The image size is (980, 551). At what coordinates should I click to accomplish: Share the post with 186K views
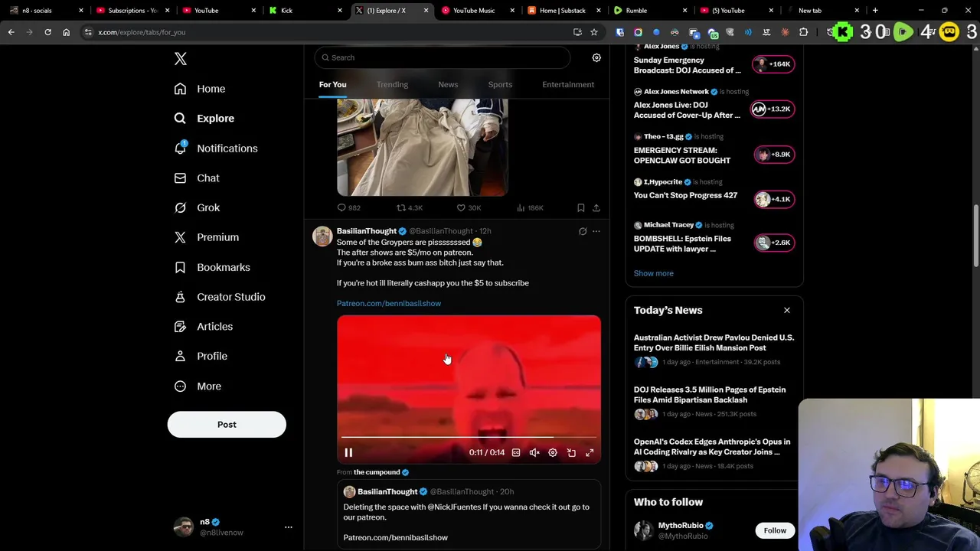[x=596, y=207]
